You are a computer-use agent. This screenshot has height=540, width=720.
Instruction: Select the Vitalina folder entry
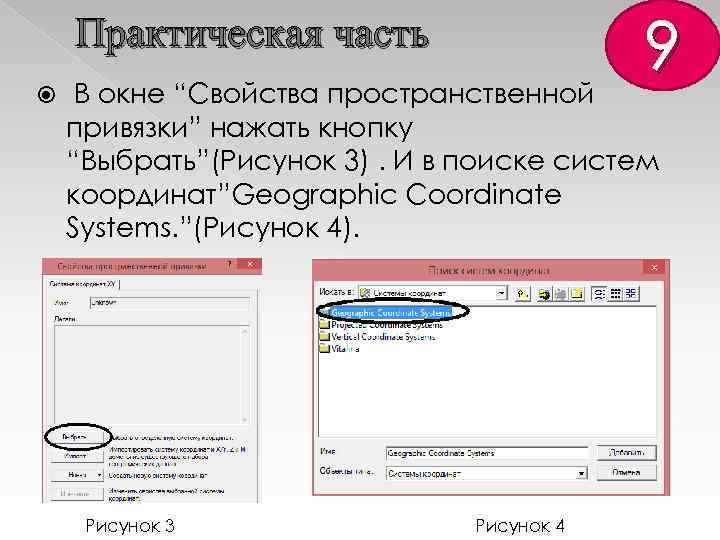pyautogui.click(x=345, y=349)
